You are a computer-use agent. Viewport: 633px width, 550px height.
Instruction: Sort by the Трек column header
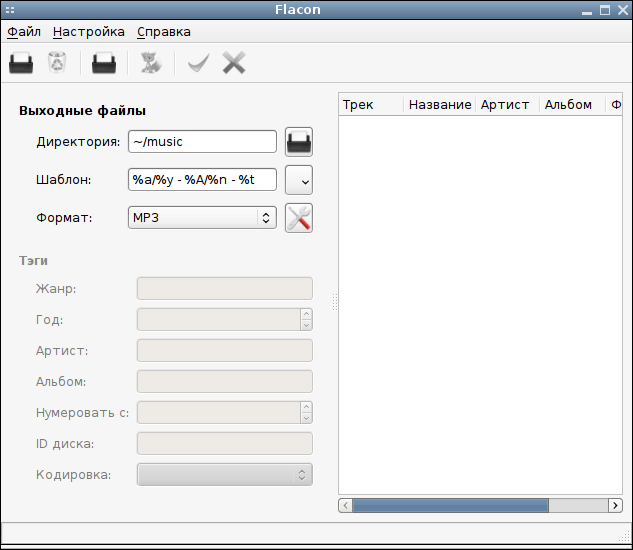click(x=371, y=105)
